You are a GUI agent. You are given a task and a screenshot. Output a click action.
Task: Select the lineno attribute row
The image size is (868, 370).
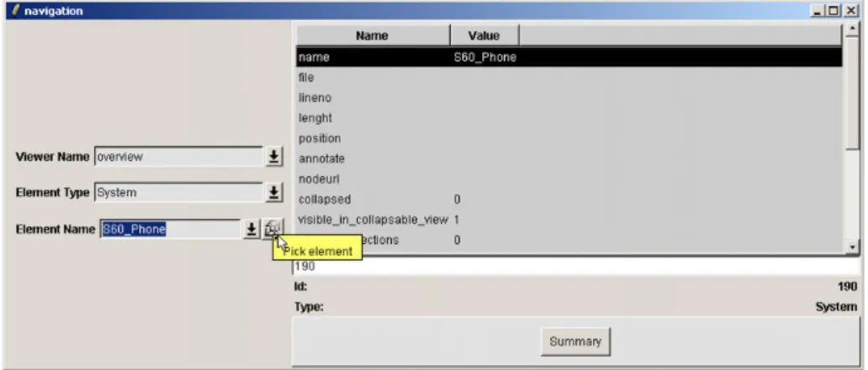click(569, 98)
